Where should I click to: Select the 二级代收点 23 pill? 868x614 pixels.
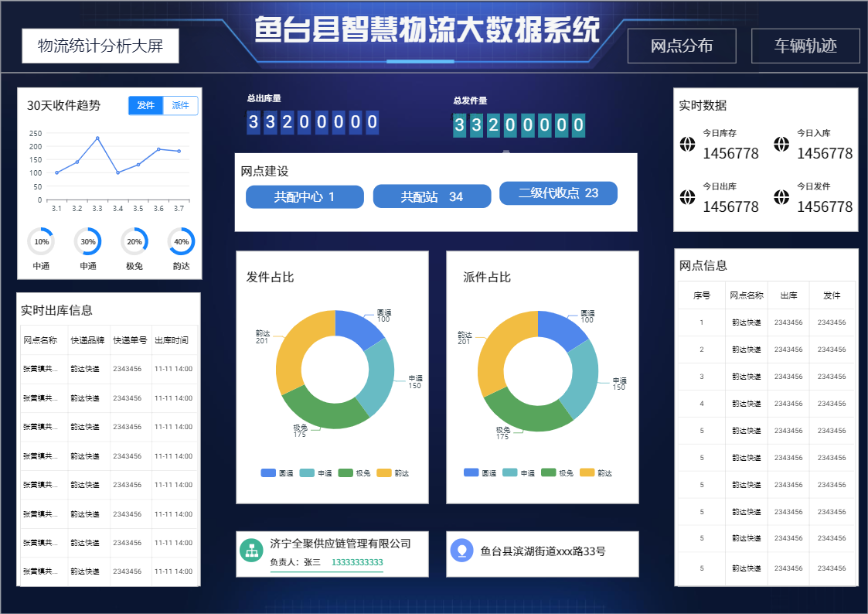[558, 193]
